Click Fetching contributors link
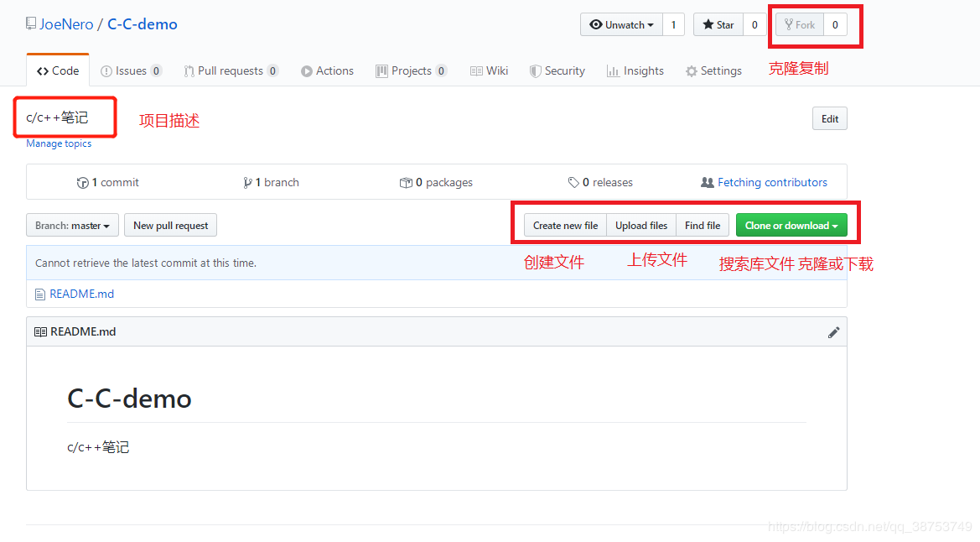 click(x=765, y=182)
